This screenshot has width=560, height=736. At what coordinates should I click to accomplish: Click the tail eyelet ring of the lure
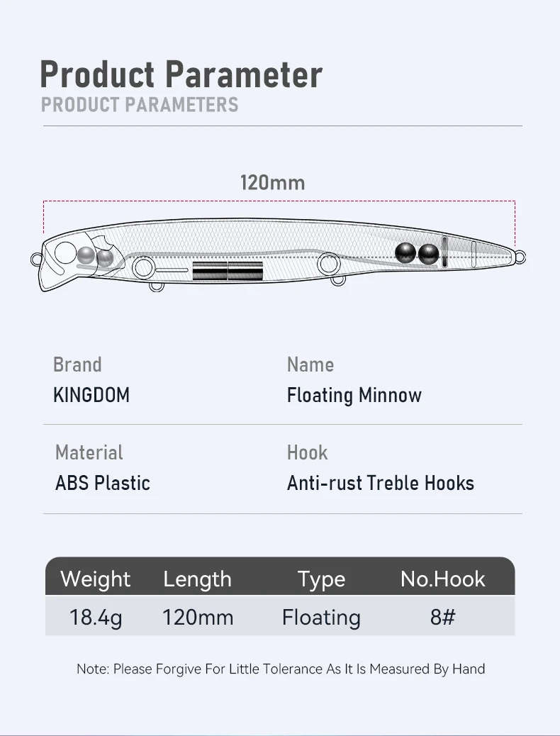(x=520, y=257)
